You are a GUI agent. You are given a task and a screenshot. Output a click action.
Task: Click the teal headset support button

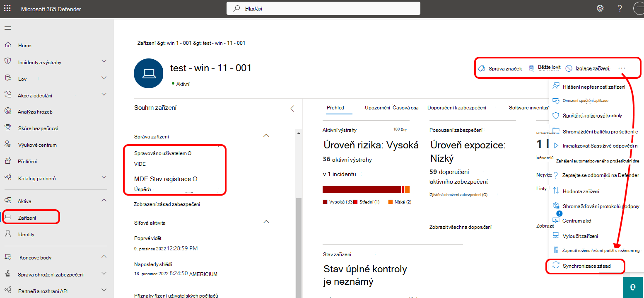pyautogui.click(x=633, y=287)
